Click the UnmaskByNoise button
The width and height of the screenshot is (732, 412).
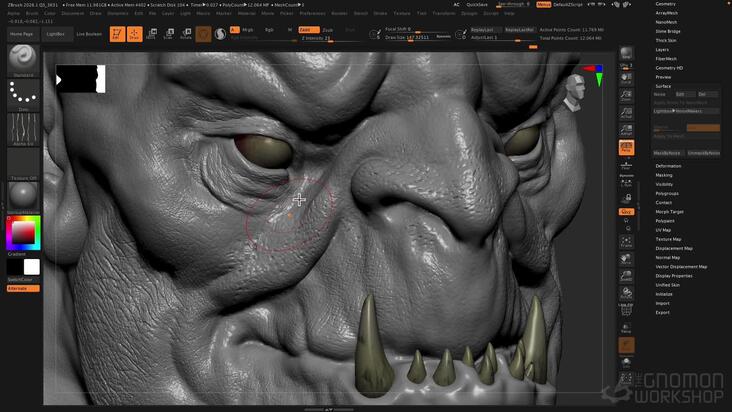704,153
